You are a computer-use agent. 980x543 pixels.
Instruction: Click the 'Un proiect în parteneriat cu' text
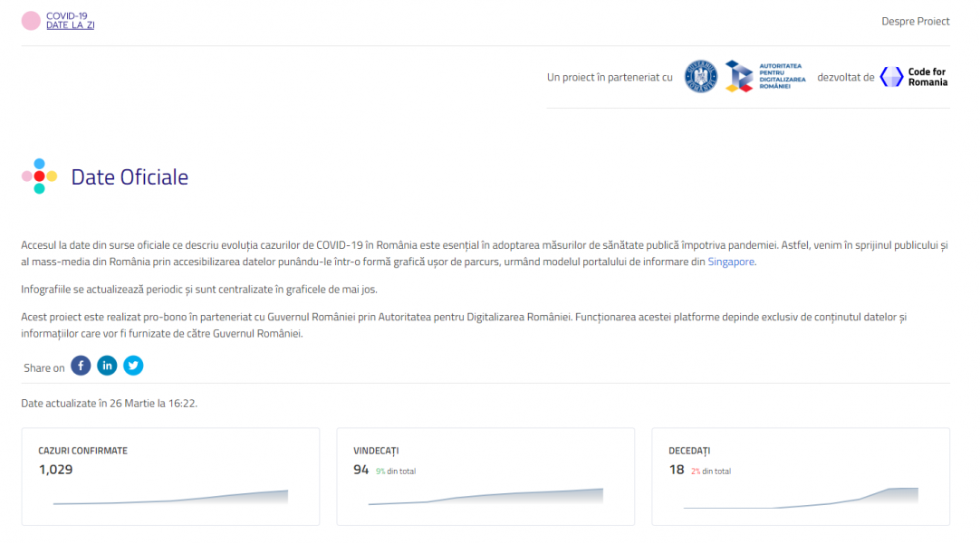610,78
